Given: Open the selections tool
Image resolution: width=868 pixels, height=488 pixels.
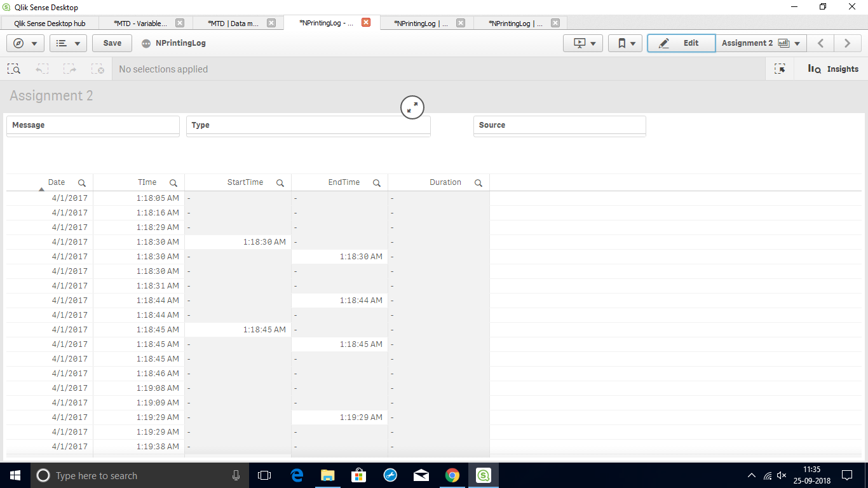Looking at the screenshot, I should pos(780,69).
